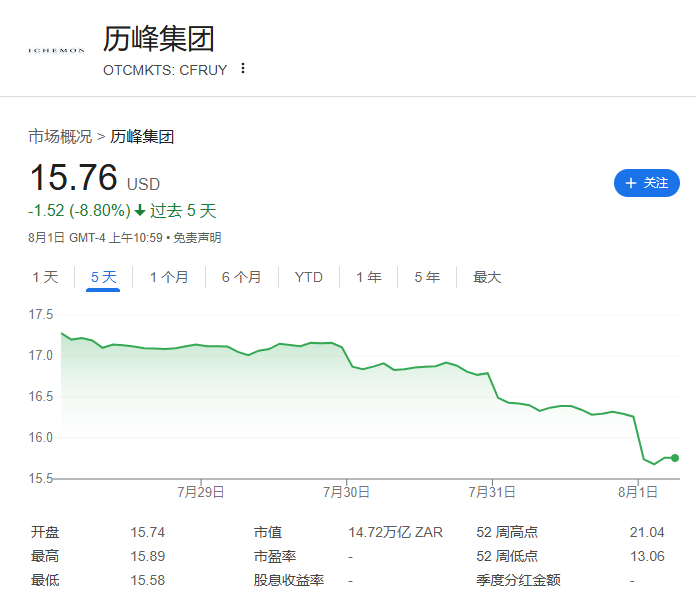Click the Richemont company logo
The height and width of the screenshot is (606, 696).
click(56, 51)
